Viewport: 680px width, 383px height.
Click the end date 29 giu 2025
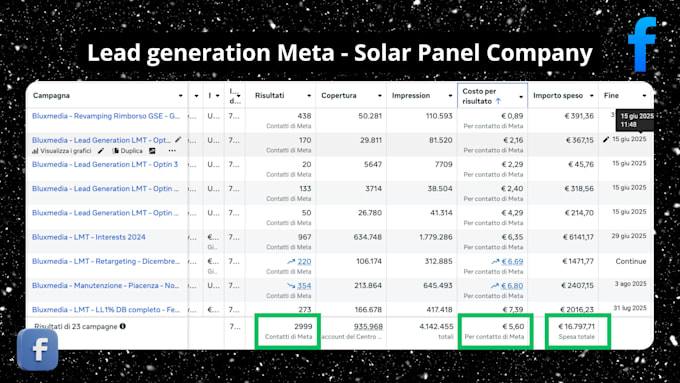coord(629,236)
